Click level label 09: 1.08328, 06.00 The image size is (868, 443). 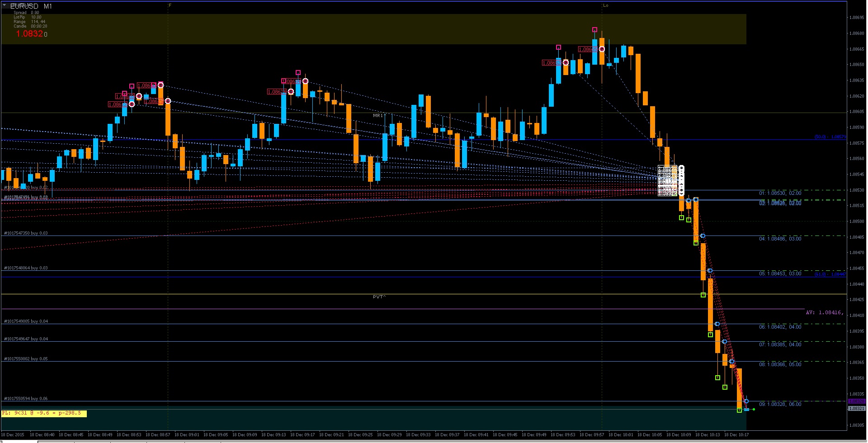pyautogui.click(x=780, y=404)
